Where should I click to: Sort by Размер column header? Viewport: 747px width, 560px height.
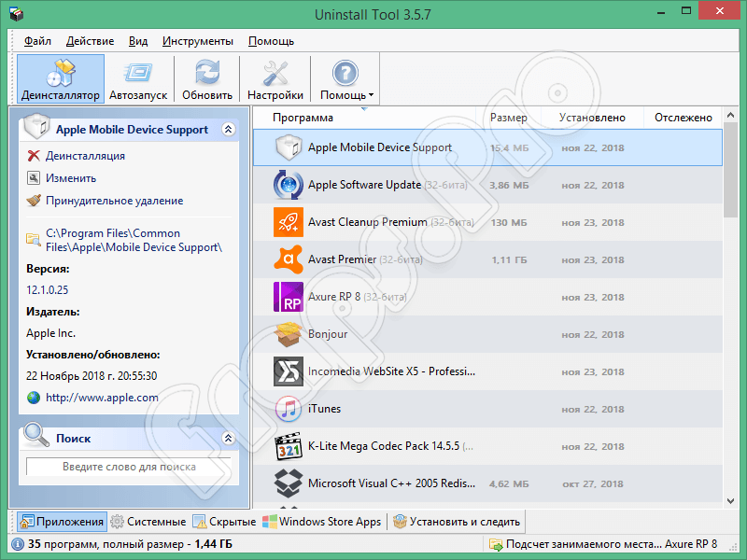click(x=509, y=118)
